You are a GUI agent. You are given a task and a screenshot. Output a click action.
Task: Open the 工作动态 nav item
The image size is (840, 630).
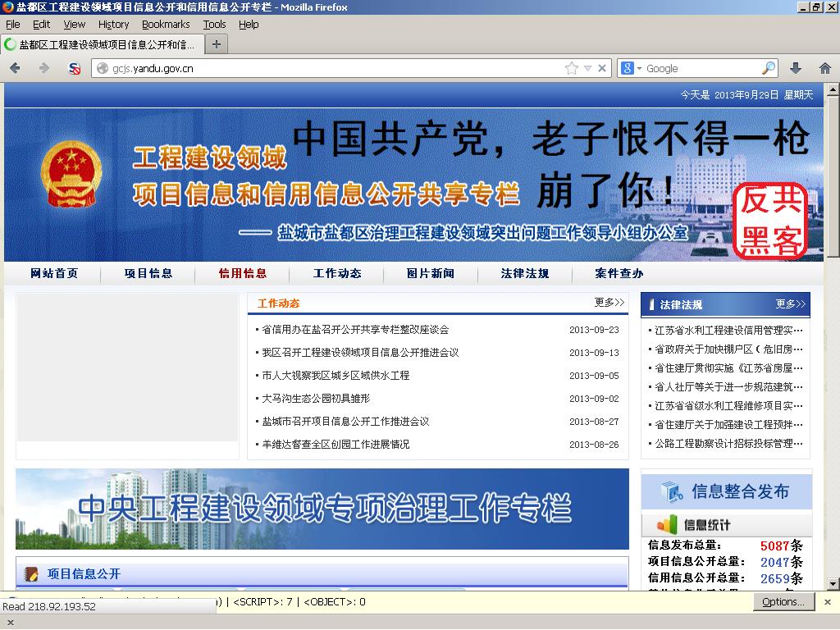coord(337,273)
